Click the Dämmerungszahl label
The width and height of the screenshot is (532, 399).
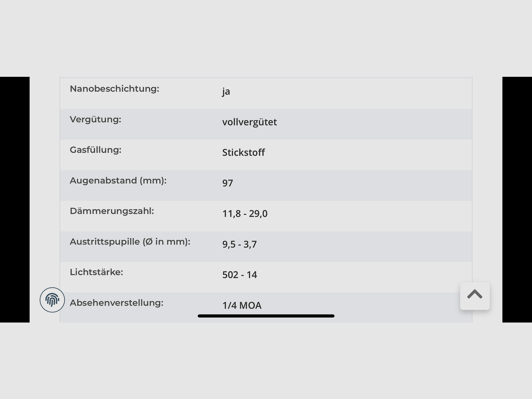(x=112, y=211)
